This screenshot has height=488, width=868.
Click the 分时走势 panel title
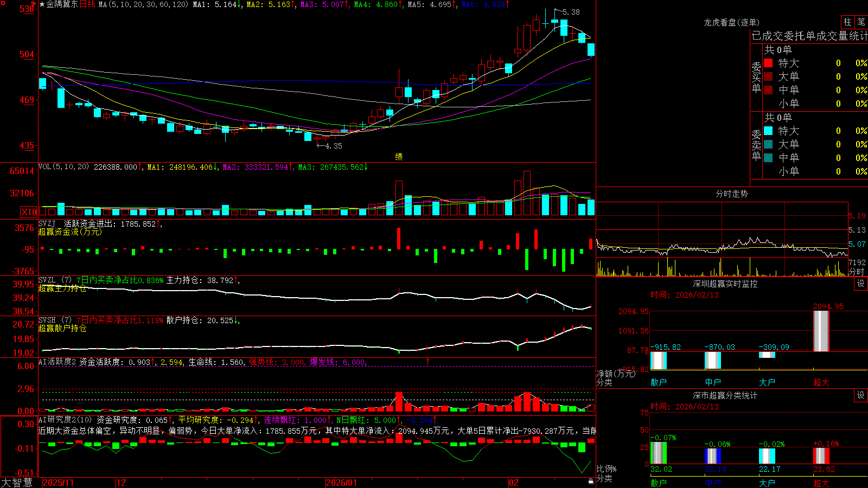tap(731, 194)
